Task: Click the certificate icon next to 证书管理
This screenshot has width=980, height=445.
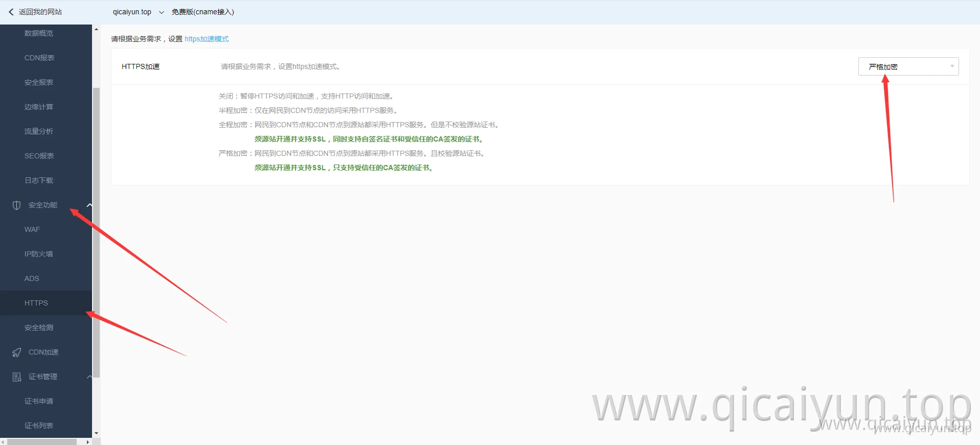Action: (x=17, y=377)
